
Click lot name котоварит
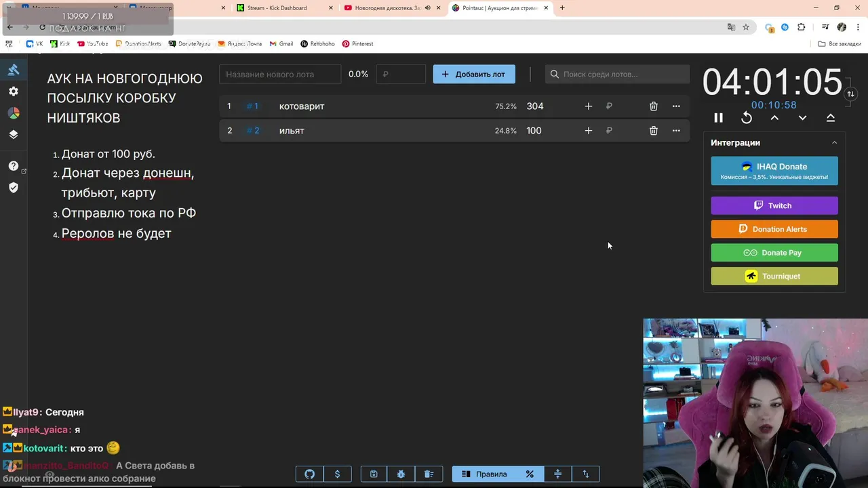[x=302, y=106]
